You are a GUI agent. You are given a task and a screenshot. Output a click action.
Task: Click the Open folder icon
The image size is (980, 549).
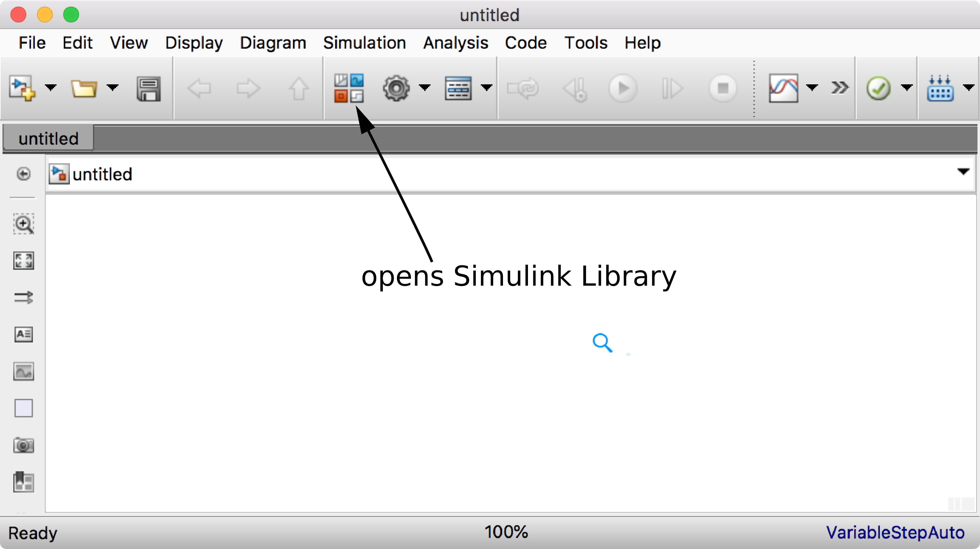click(x=84, y=88)
